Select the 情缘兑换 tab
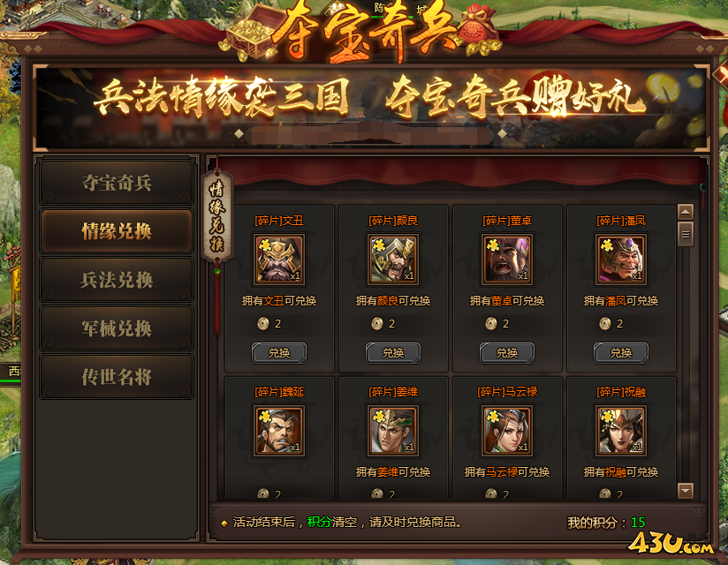This screenshot has width=728, height=565. pos(117,231)
